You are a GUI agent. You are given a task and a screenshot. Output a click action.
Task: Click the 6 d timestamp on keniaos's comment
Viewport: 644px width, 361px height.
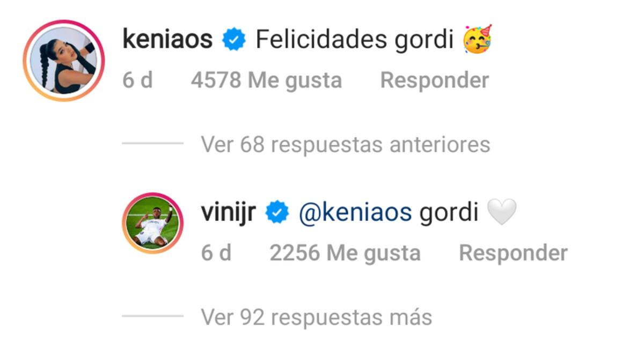137,80
